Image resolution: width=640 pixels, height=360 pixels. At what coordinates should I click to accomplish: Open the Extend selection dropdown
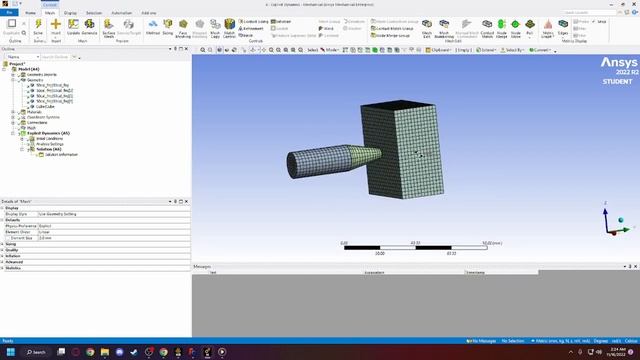point(486,50)
